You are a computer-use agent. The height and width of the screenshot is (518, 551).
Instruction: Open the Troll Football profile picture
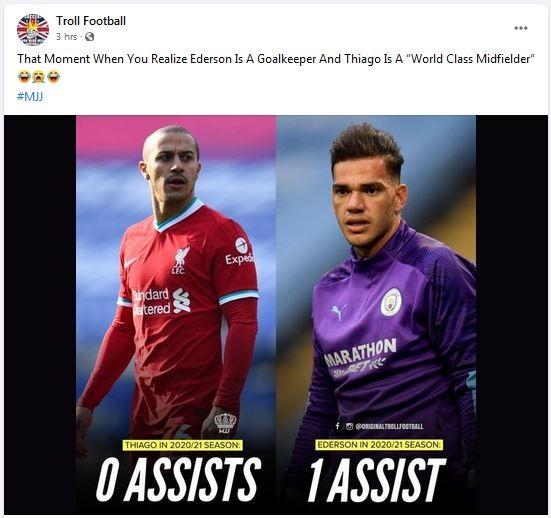pyautogui.click(x=33, y=30)
